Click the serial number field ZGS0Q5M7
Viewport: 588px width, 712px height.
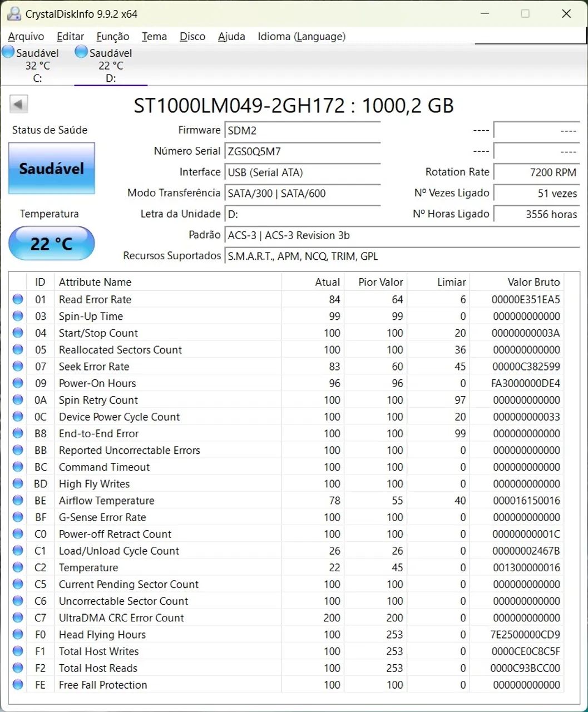tap(303, 151)
